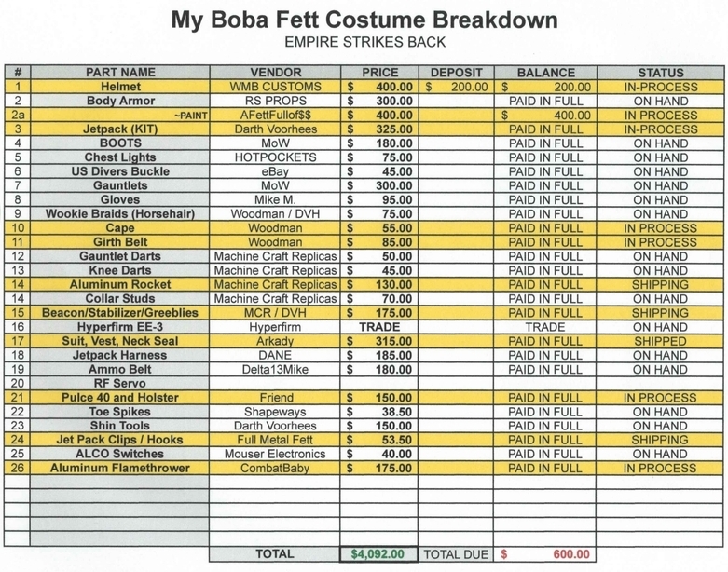Click the AFettFullof$$ vendor cell
This screenshot has height=572, width=728.
276,116
